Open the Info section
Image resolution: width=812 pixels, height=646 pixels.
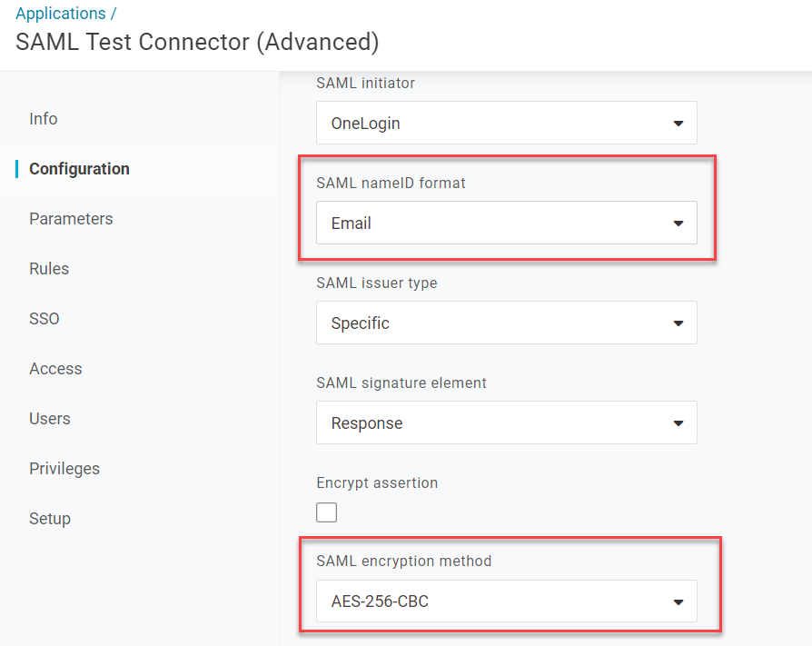43,118
